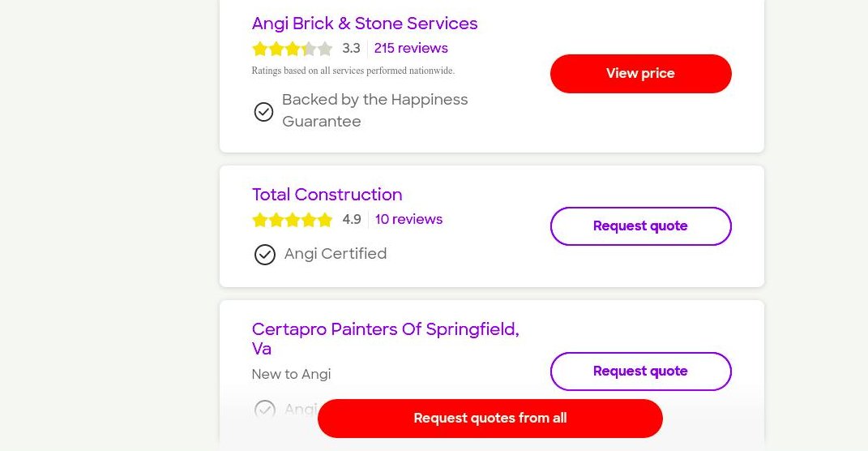Open Total Construction's 10 reviews link
This screenshot has height=451, width=868.
[408, 220]
